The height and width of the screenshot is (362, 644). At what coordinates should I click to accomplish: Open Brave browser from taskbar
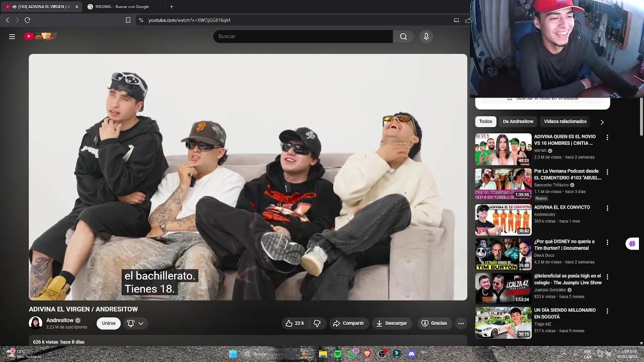pos(367,354)
